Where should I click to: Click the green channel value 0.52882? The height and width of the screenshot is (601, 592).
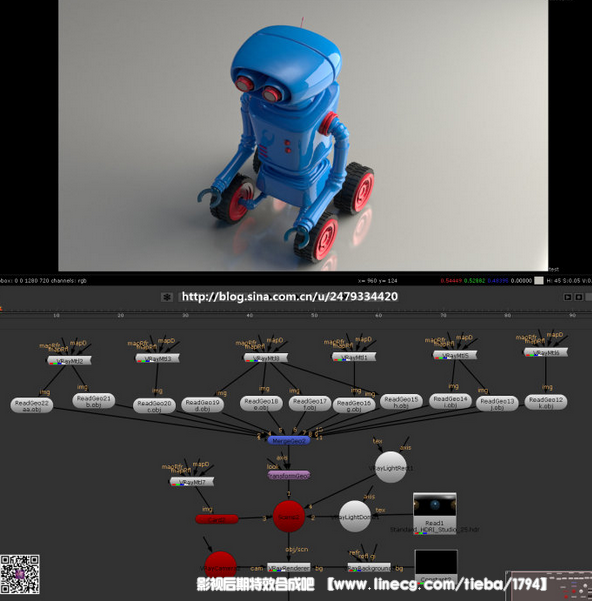[x=474, y=281]
